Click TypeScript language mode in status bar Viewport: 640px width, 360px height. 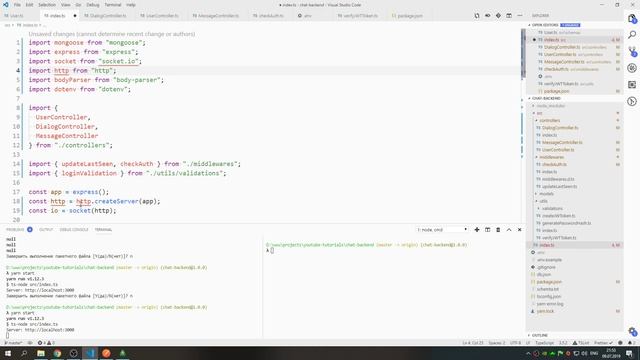click(544, 343)
